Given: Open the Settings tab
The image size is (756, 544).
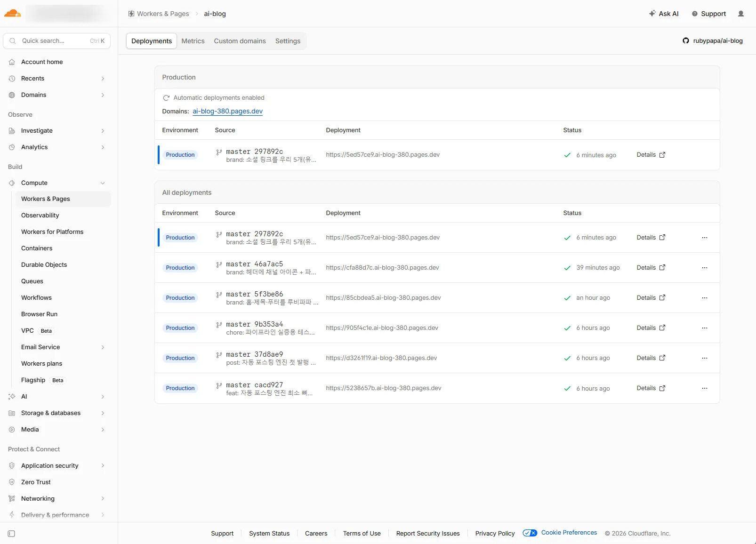Looking at the screenshot, I should pyautogui.click(x=288, y=41).
